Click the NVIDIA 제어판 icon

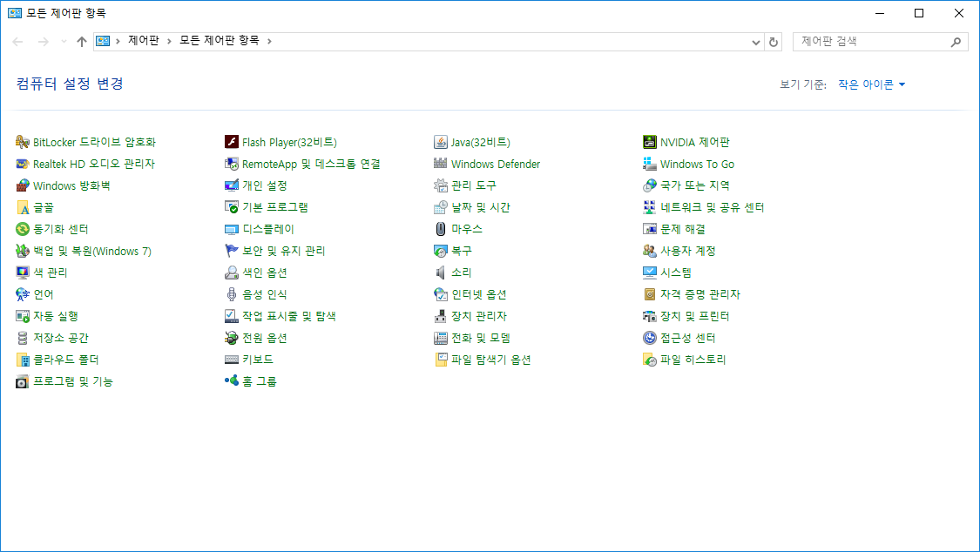tap(650, 143)
